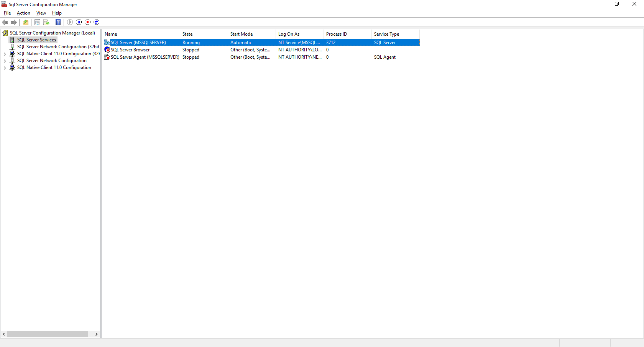Expand SQL Native Client 11.0 Configuration (32bit) node
This screenshot has width=644, height=347.
click(5, 54)
